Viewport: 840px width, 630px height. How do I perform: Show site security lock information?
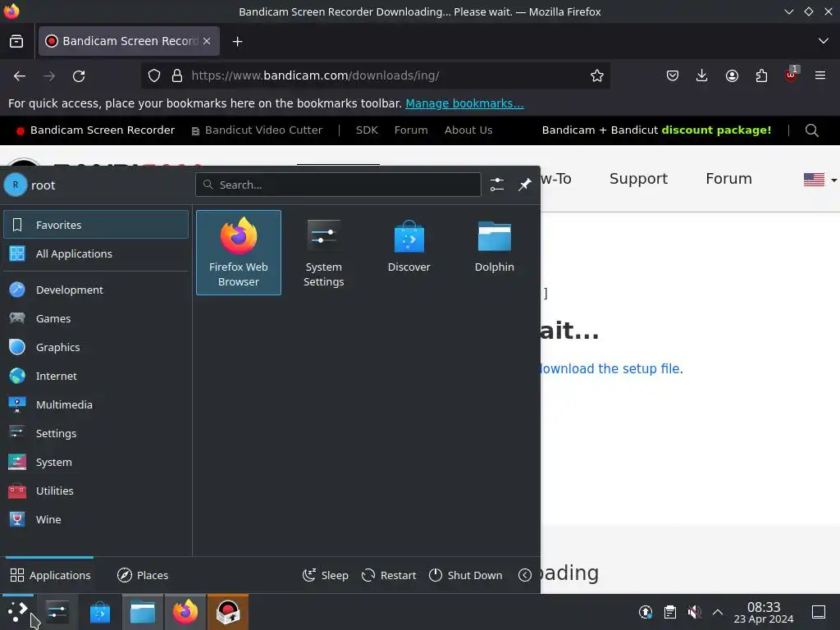click(177, 75)
